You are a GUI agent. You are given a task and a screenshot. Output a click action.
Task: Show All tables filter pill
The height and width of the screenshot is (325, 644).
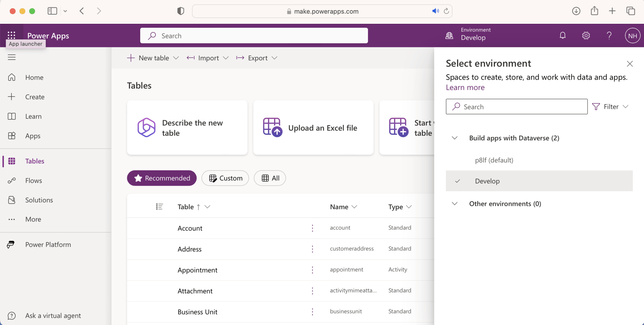tap(270, 178)
